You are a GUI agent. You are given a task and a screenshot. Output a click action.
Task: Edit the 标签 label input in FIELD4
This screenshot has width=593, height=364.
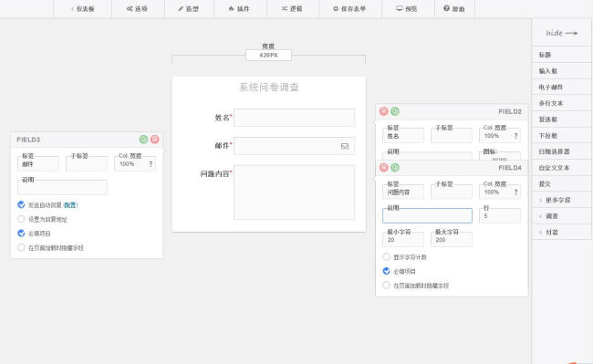click(403, 192)
